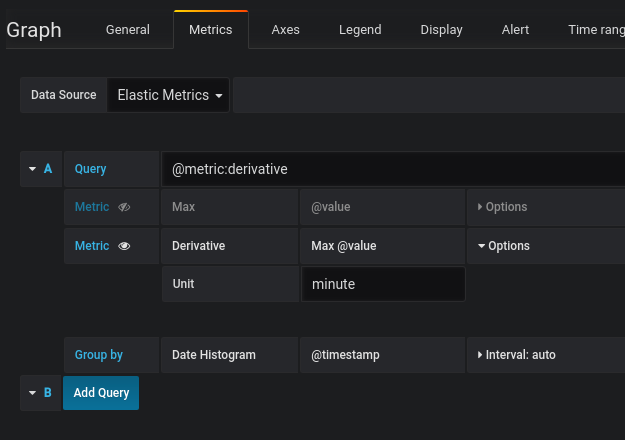Click the Add Query button
This screenshot has width=625, height=440.
(101, 393)
